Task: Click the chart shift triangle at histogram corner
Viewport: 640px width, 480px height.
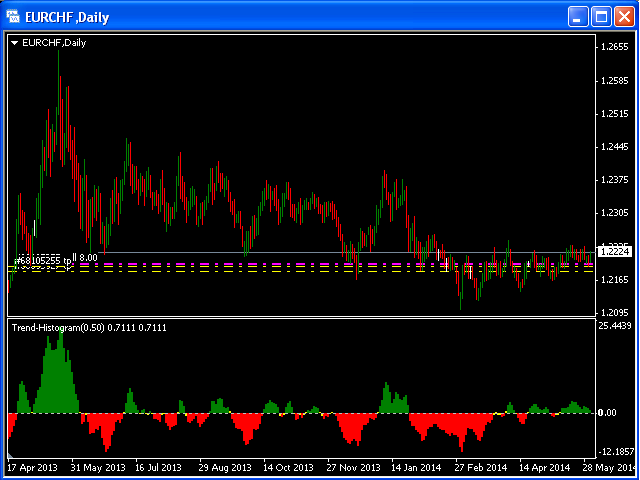Action: click(x=10, y=456)
